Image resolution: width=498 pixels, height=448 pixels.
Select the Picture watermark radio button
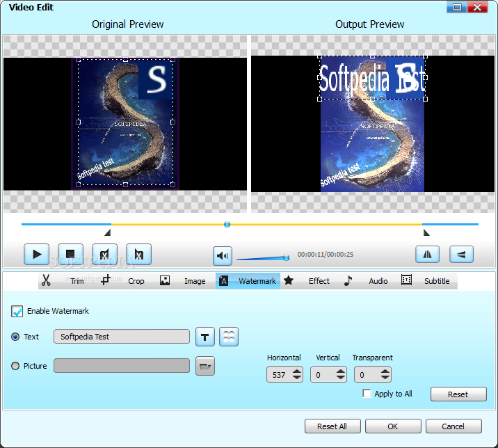pos(15,366)
